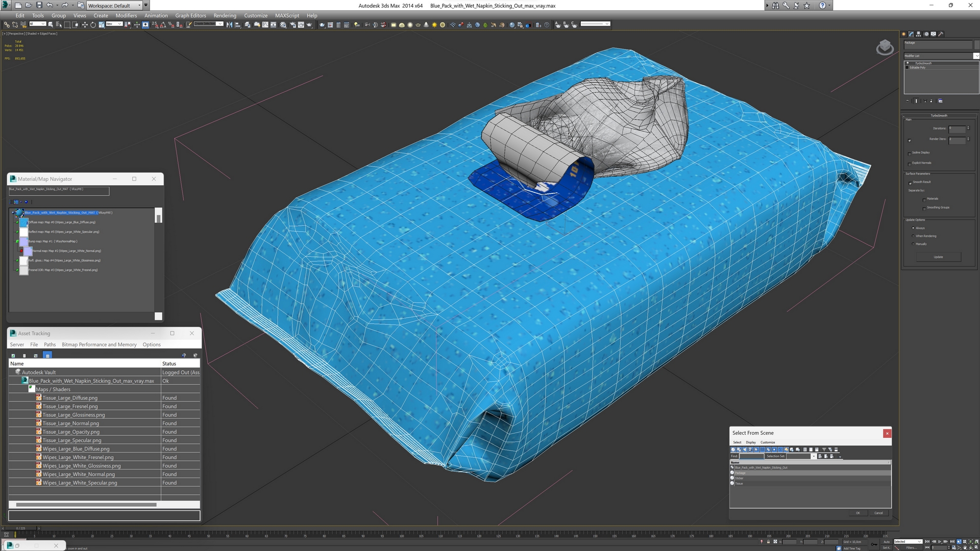Open the Rendering menu

(225, 15)
